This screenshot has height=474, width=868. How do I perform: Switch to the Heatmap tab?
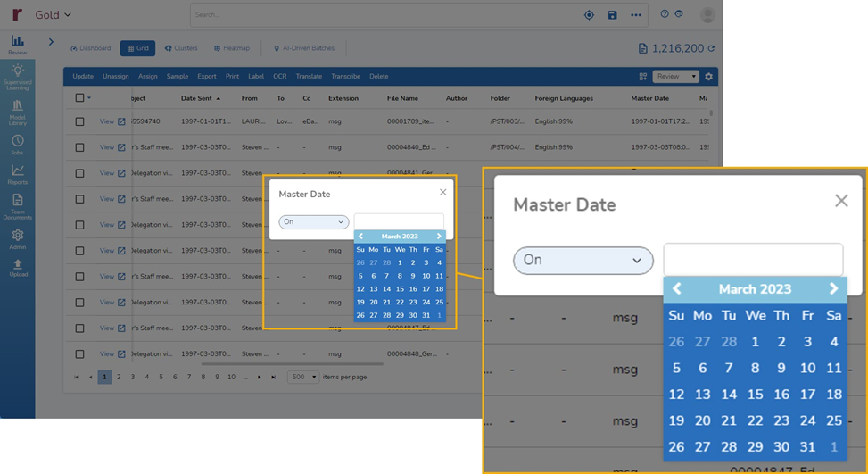coord(232,48)
